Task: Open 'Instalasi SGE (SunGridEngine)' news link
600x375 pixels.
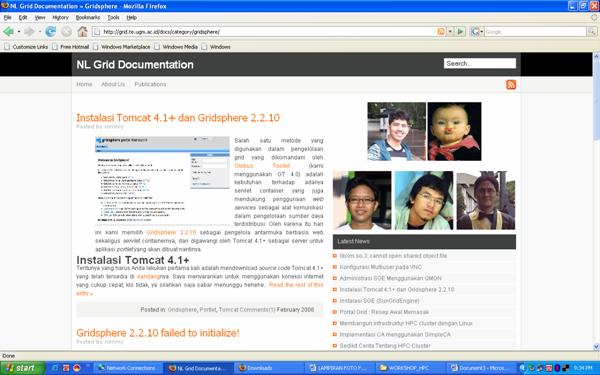Action: 379,301
